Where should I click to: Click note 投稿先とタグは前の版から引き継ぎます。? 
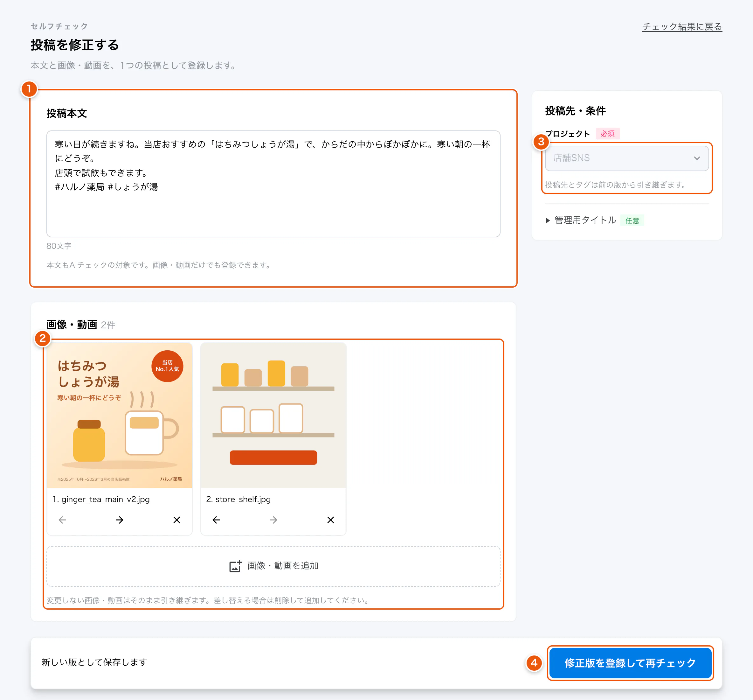(x=617, y=185)
